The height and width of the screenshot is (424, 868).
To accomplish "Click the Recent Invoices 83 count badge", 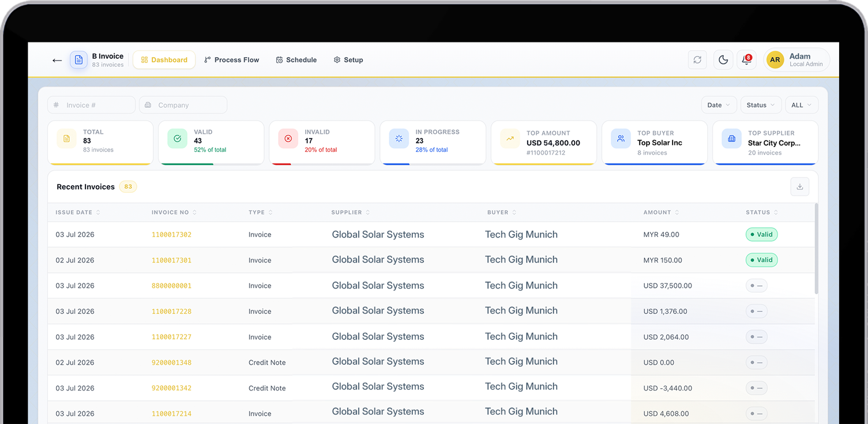I will click(128, 187).
